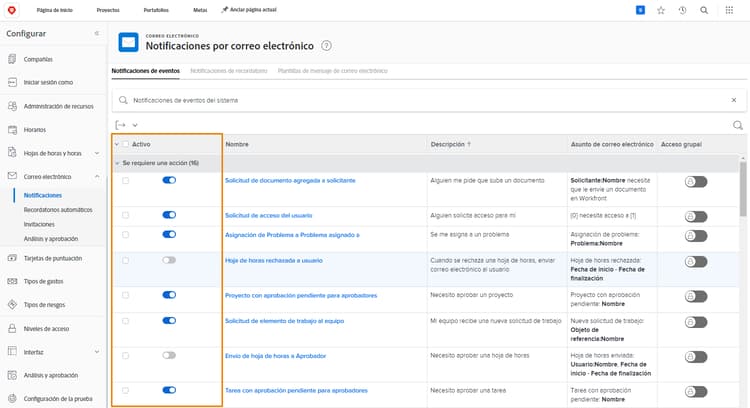Open Plantillas de mensaje de correo electrónico tab
The width and height of the screenshot is (750, 408).
click(332, 71)
